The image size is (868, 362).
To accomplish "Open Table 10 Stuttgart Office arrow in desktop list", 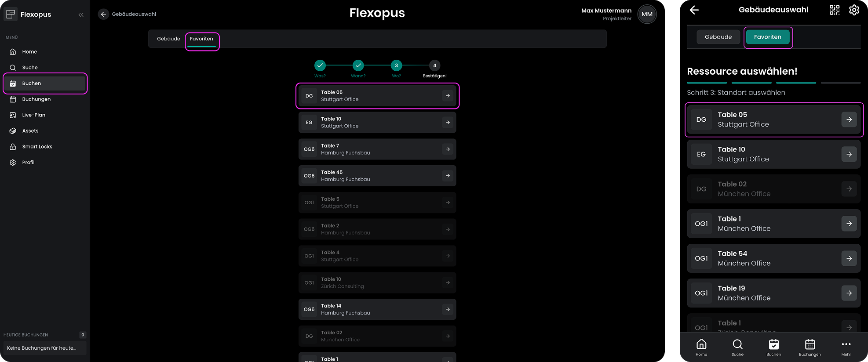I will tap(448, 123).
